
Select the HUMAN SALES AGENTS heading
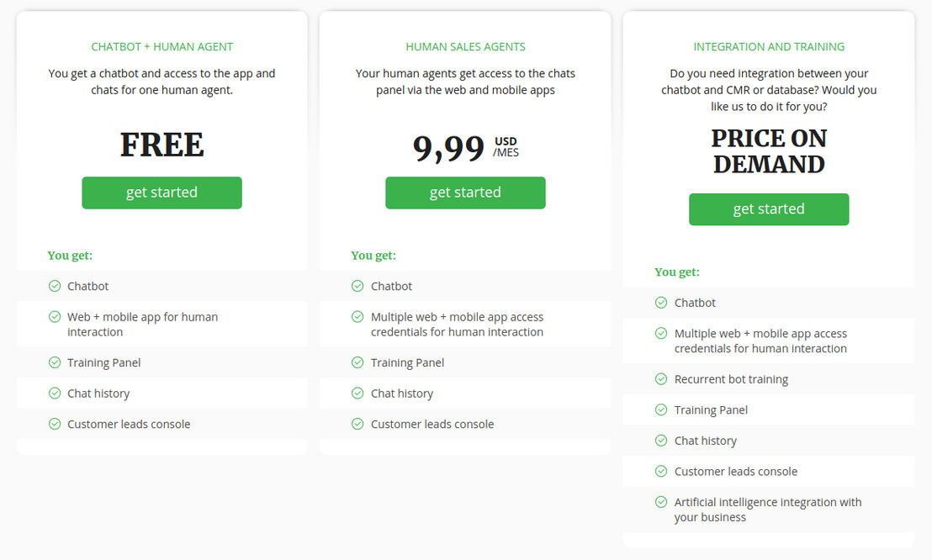pos(465,46)
